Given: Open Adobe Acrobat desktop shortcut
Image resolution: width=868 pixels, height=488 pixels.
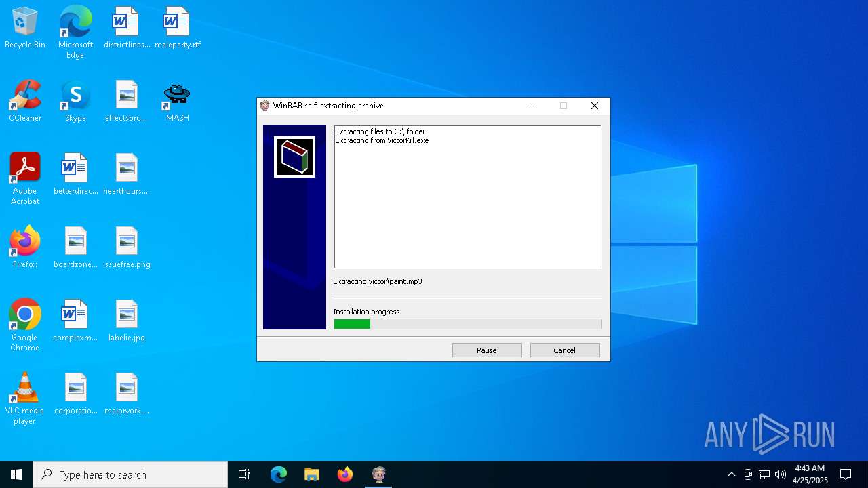Looking at the screenshot, I should click(25, 179).
